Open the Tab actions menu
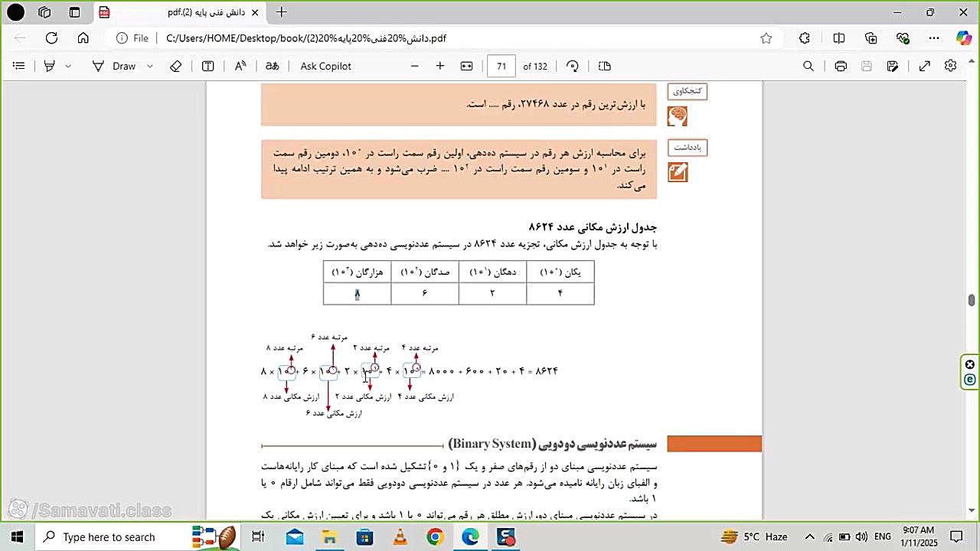The image size is (980, 551). (74, 12)
